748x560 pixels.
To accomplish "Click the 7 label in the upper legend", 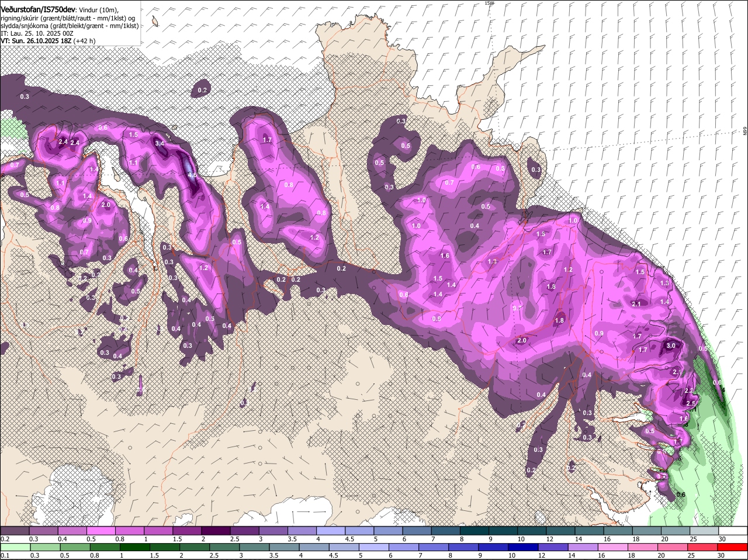I will 433,539.
